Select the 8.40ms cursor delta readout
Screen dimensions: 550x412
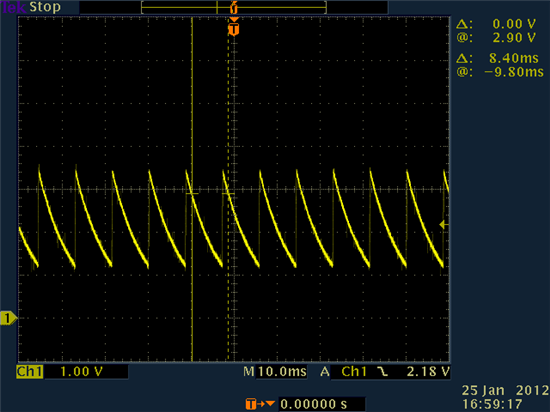pos(514,58)
